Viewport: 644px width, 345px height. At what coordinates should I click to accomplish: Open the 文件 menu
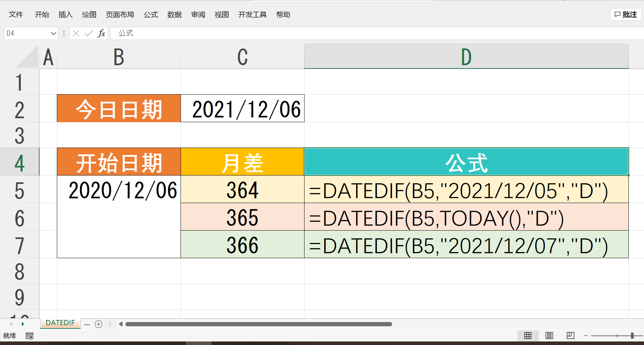click(16, 14)
